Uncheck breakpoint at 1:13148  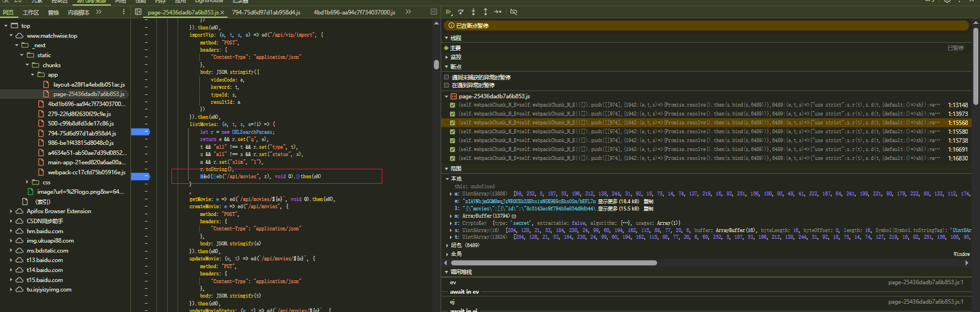pyautogui.click(x=453, y=105)
